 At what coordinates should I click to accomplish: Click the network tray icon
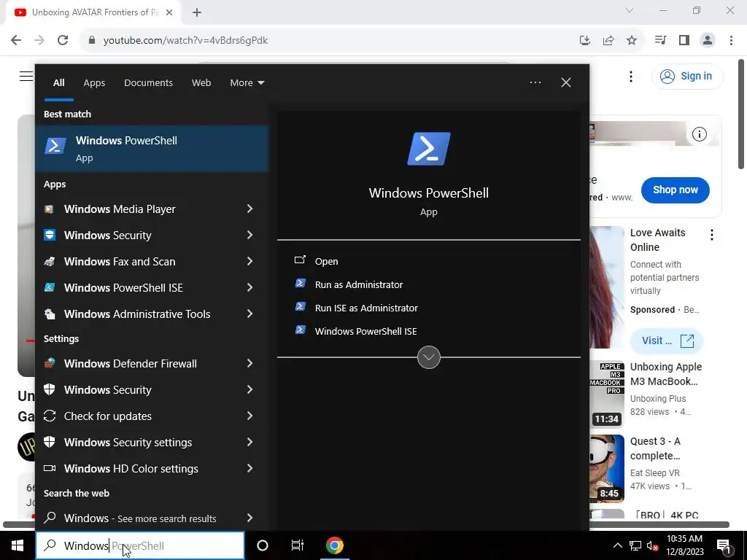[x=635, y=545]
